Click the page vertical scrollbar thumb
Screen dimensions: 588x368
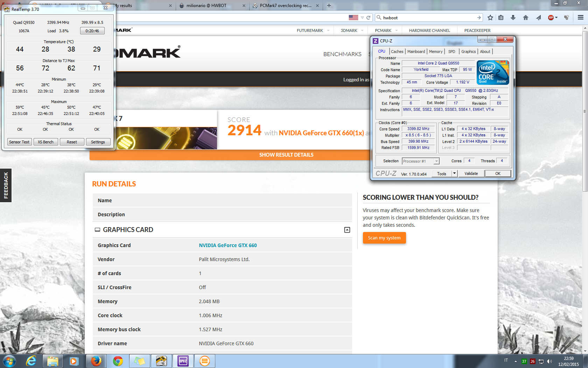(585, 111)
